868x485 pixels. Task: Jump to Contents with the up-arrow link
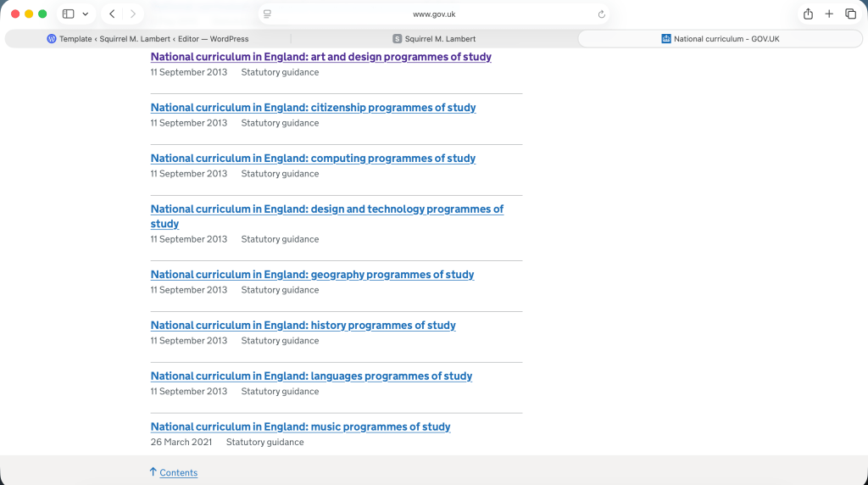[x=178, y=473]
